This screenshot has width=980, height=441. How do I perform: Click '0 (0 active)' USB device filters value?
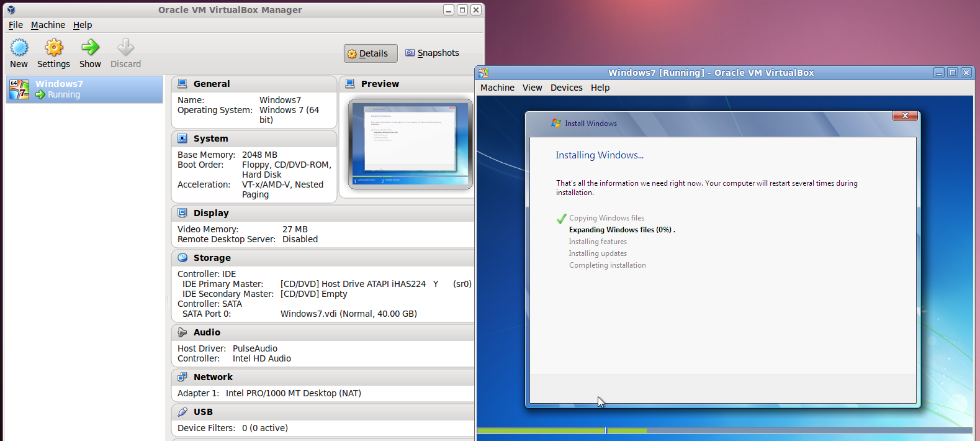click(265, 428)
